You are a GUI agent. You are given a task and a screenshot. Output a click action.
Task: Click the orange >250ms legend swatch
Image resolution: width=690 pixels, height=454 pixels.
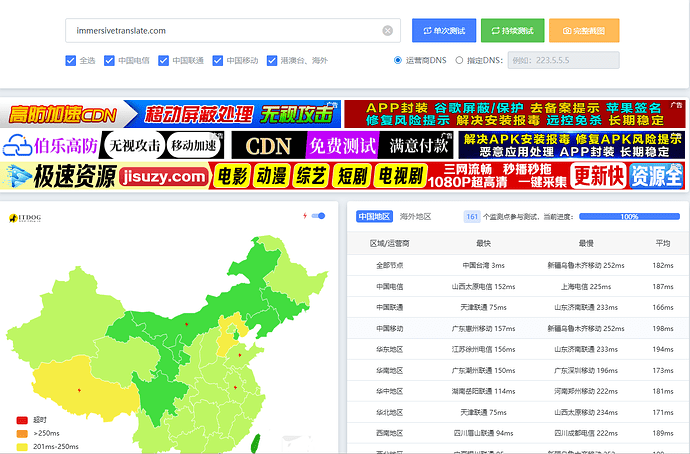(22, 433)
